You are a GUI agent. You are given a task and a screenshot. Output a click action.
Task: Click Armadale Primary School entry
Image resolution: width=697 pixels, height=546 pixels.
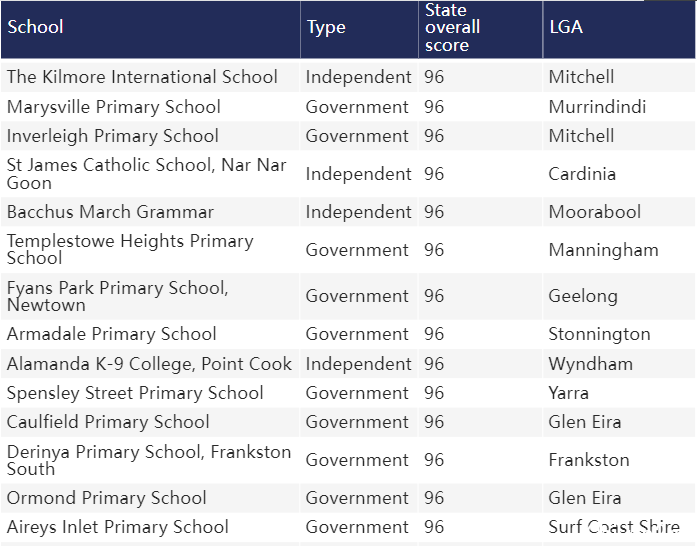pos(112,334)
